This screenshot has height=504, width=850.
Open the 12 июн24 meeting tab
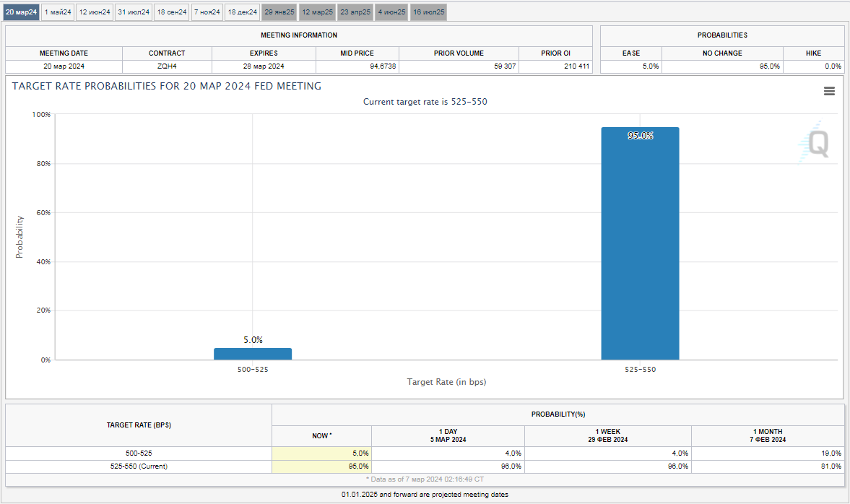tap(95, 12)
